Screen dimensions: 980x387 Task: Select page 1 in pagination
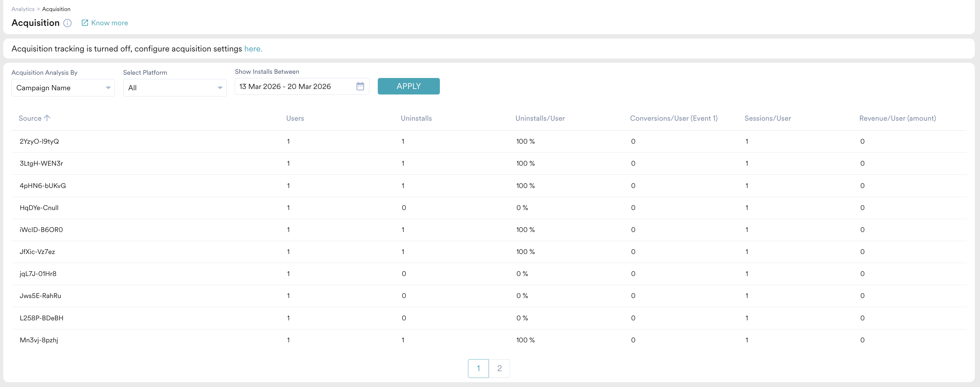click(478, 368)
